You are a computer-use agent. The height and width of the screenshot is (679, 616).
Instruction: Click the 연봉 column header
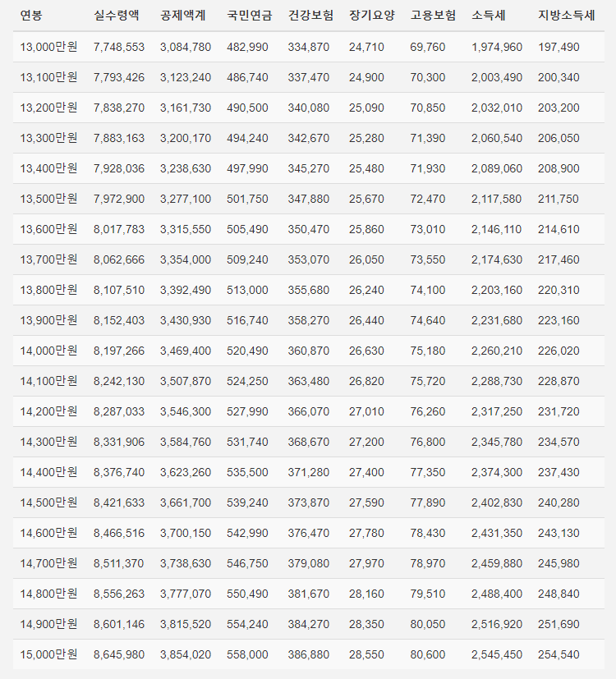[x=33, y=16]
